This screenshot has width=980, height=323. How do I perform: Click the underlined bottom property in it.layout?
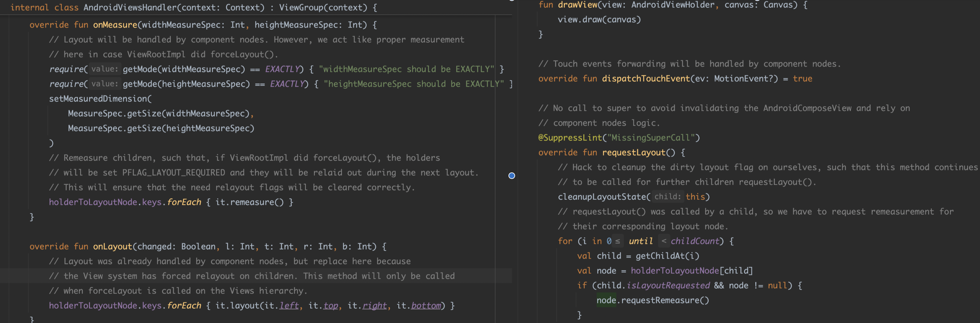tap(426, 306)
